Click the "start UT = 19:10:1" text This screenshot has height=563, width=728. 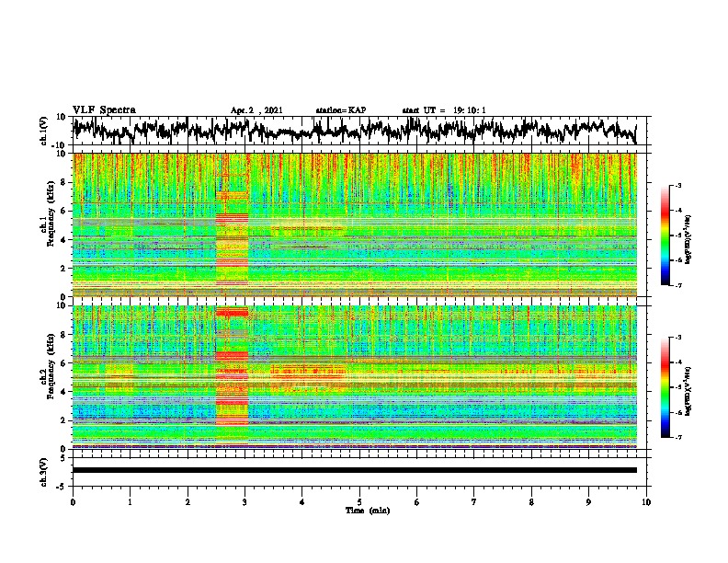tap(443, 110)
